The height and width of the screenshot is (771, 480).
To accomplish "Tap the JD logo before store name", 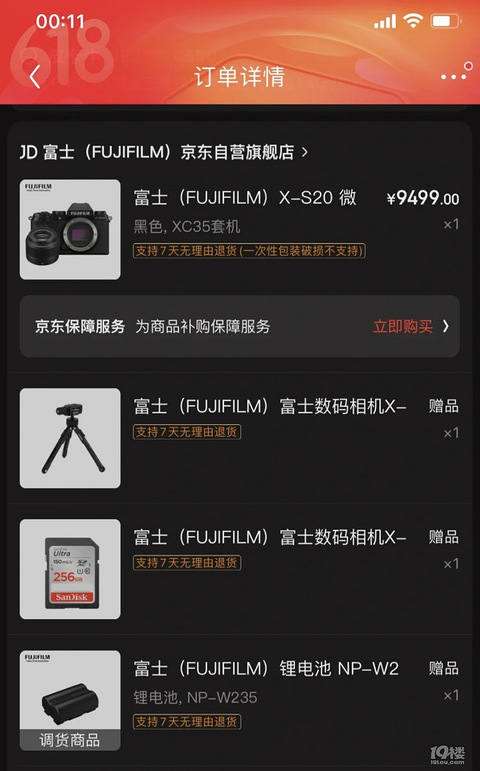I will pos(28,152).
